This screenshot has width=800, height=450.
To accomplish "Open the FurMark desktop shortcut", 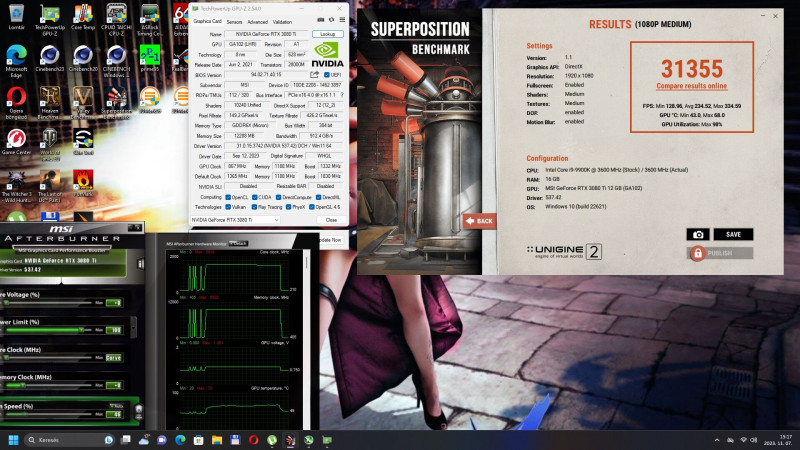I will tap(83, 183).
